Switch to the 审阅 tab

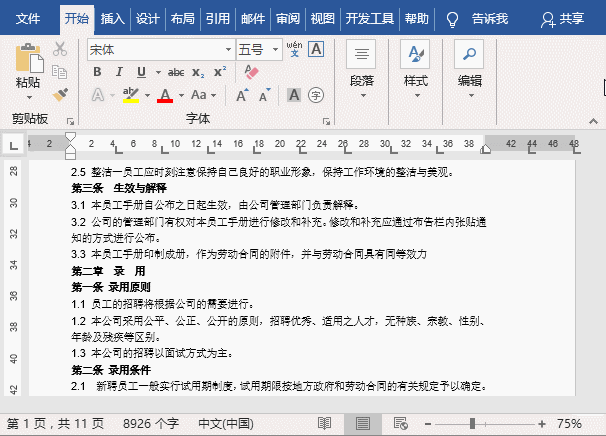288,18
